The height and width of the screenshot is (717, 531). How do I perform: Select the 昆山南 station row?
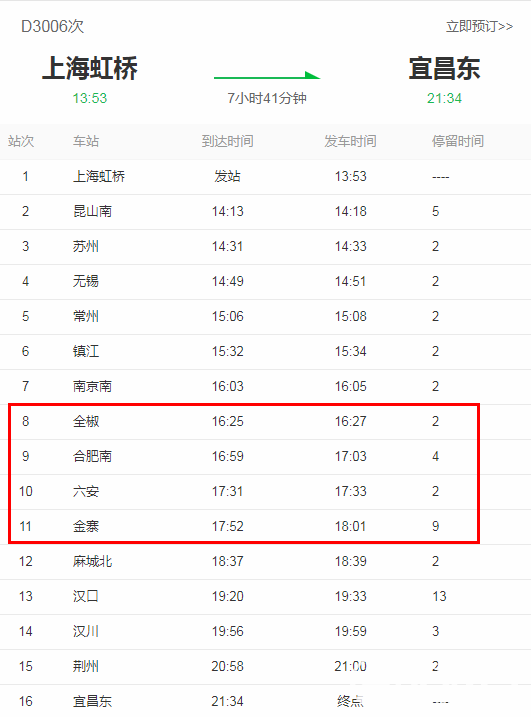click(265, 212)
